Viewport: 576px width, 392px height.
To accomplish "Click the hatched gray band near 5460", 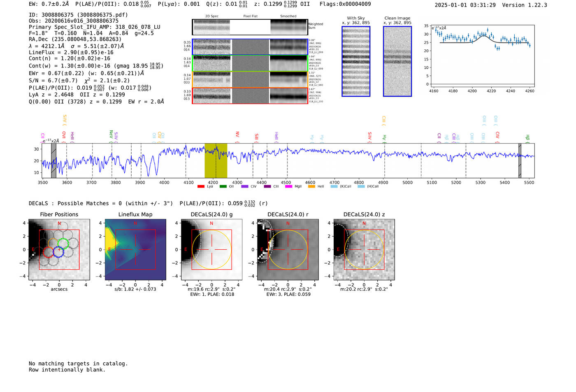I will point(520,160).
